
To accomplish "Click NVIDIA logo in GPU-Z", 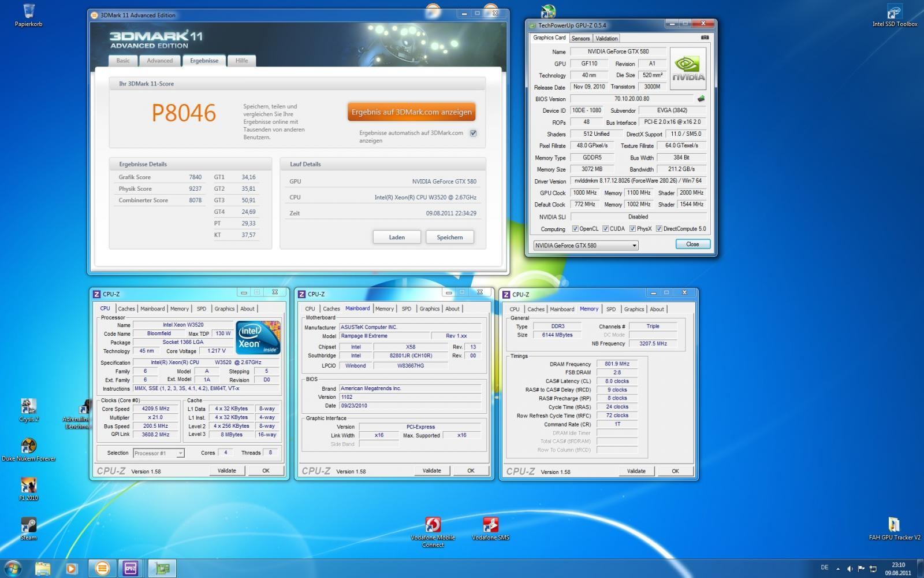I will tap(688, 68).
